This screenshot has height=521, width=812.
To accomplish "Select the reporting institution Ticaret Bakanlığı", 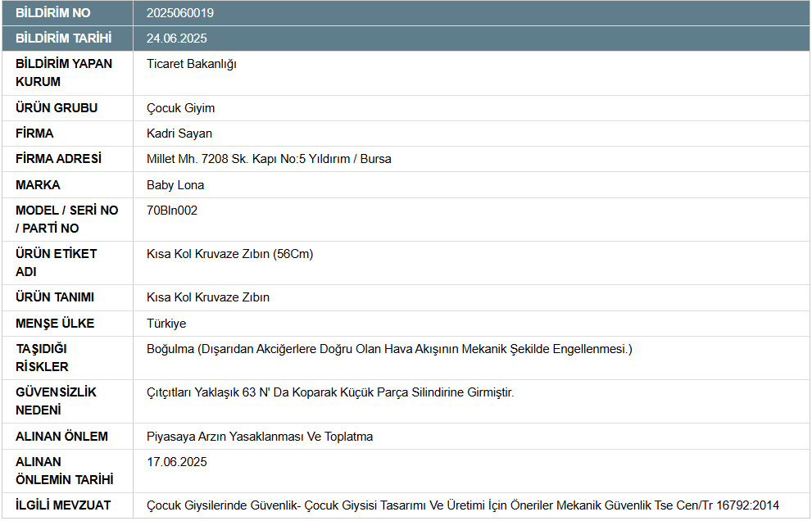I will 191,63.
